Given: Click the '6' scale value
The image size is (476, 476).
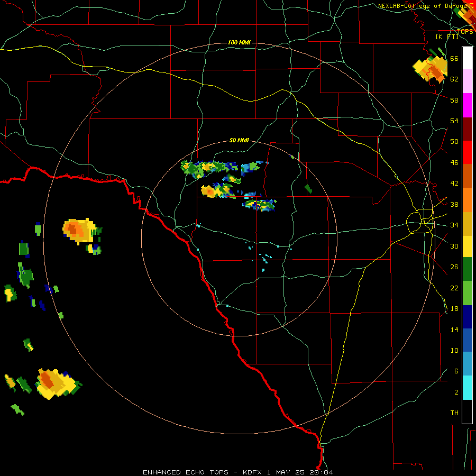Looking at the screenshot, I should pyautogui.click(x=456, y=371).
